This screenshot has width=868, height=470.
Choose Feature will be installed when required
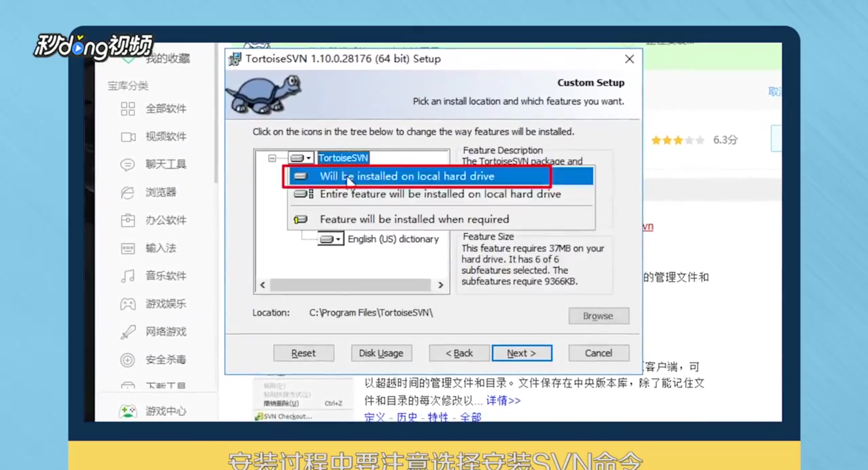(x=441, y=219)
